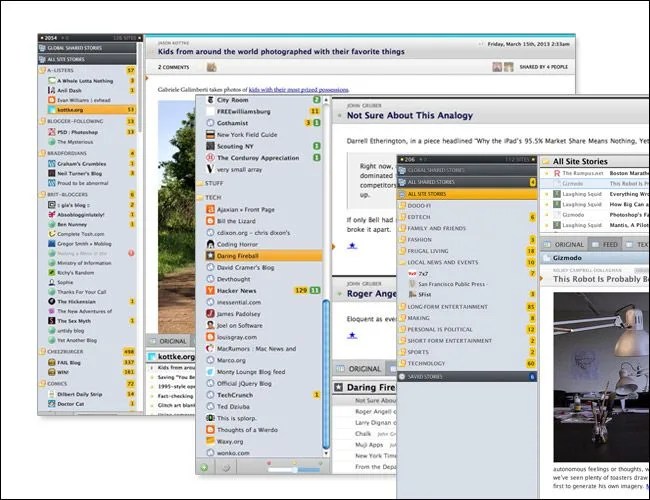Click Shared by 4 People label
650x500 pixels.
pos(543,67)
